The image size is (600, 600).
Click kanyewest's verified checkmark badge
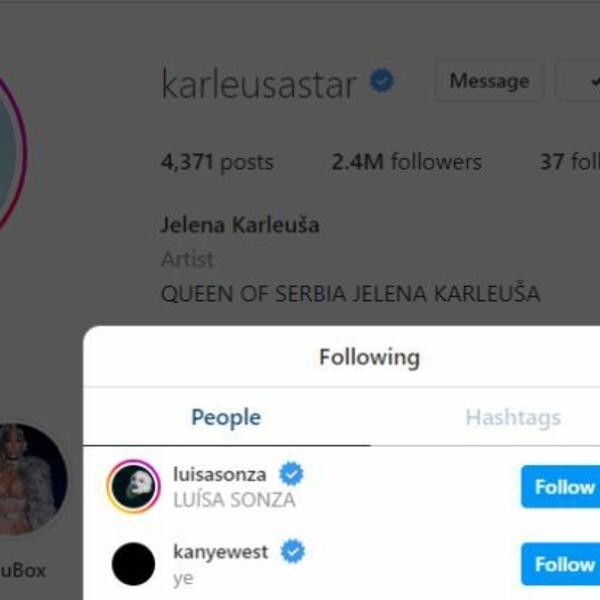[x=293, y=551]
